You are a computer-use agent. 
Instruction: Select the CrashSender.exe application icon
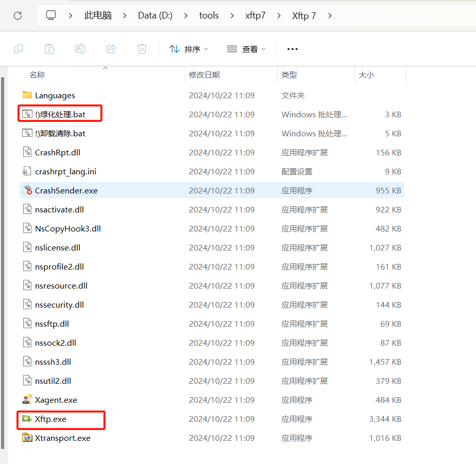tap(27, 190)
